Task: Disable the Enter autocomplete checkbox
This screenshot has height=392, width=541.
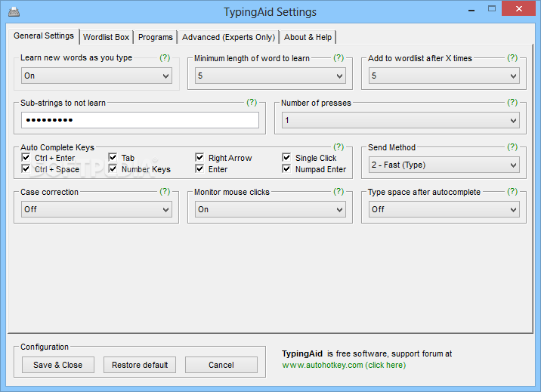Action: (x=199, y=168)
